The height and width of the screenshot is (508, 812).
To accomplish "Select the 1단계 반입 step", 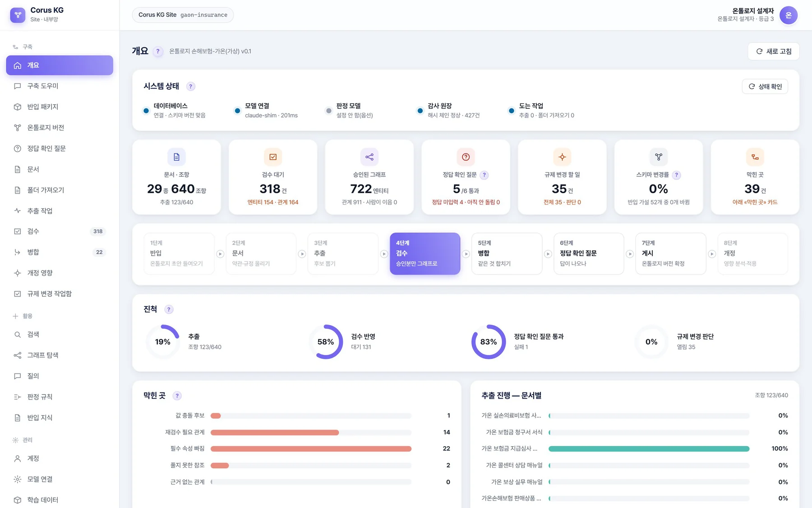I will (x=179, y=254).
